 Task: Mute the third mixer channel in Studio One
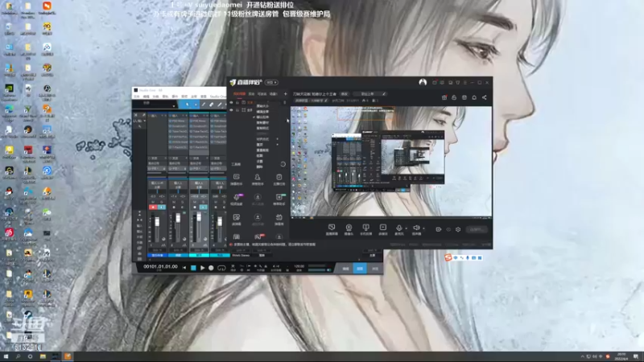[x=195, y=202]
